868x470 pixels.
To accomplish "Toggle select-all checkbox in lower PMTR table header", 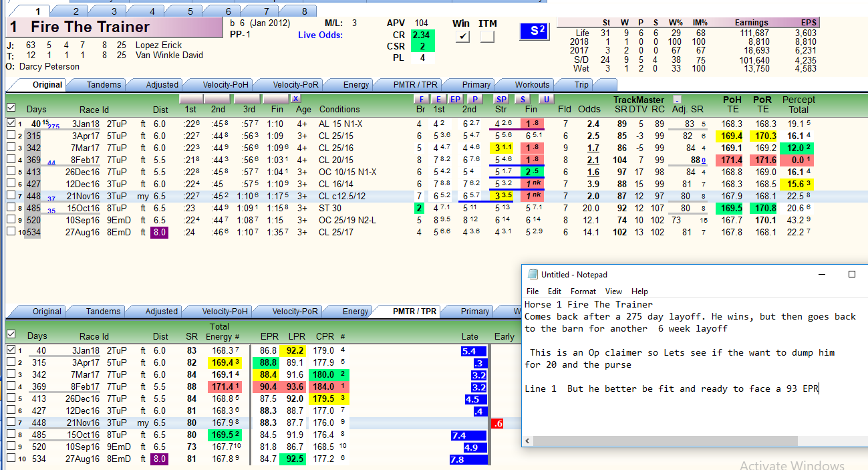I will 10,335.
